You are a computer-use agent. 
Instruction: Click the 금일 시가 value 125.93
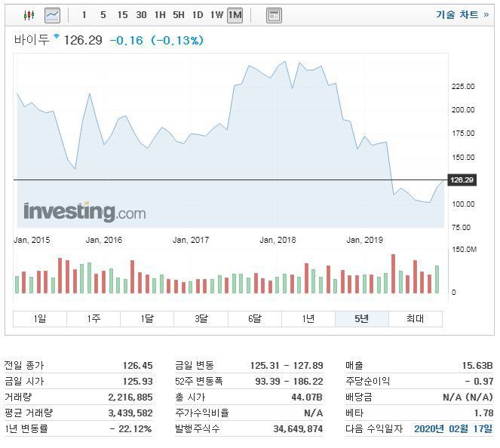(x=138, y=382)
